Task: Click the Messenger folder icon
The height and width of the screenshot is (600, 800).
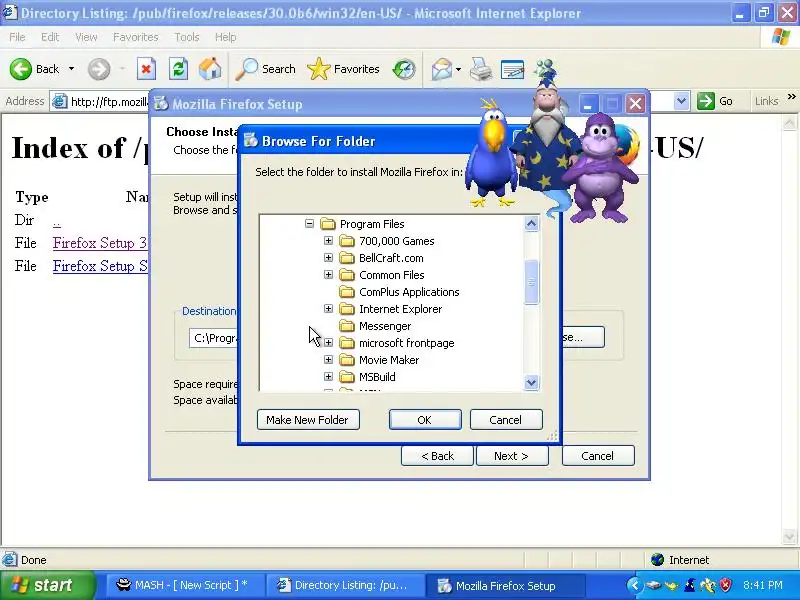Action: (347, 326)
